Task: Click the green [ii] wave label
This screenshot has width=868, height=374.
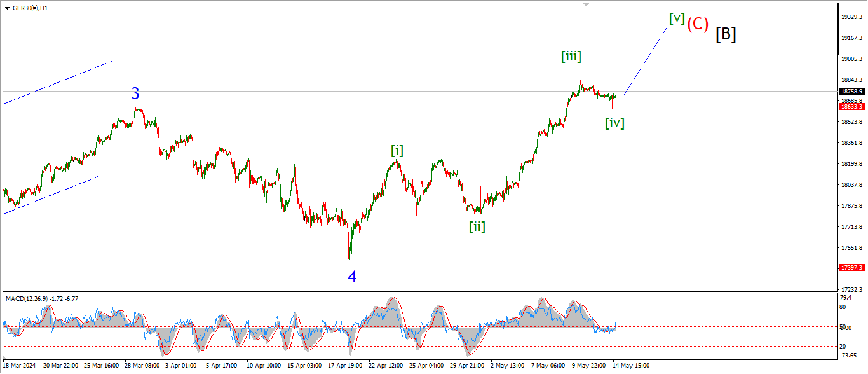Action: 477,226
